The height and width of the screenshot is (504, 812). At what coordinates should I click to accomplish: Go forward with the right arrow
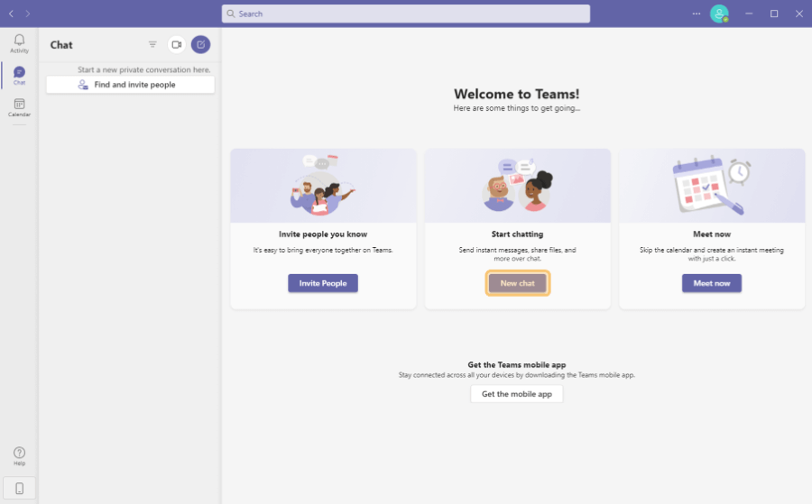pos(27,14)
